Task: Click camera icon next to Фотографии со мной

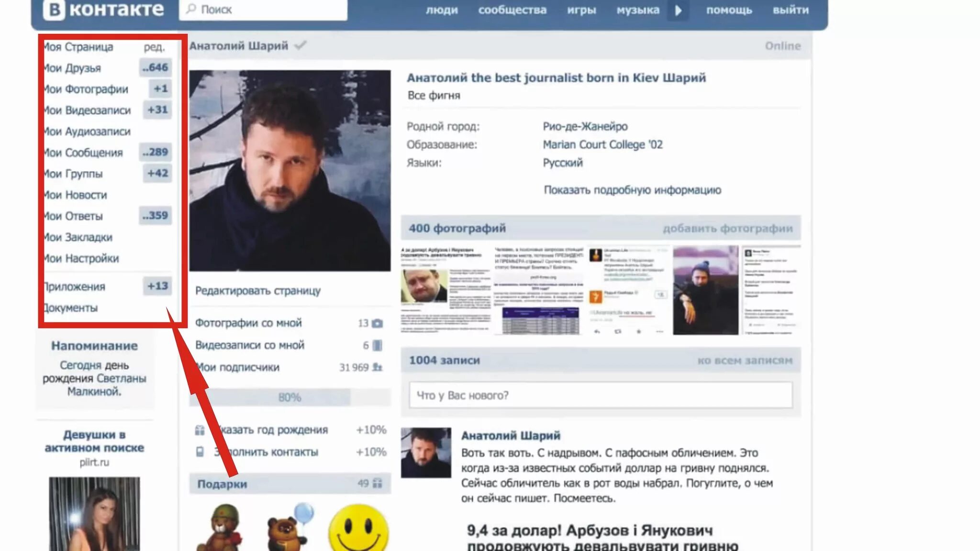Action: click(377, 324)
